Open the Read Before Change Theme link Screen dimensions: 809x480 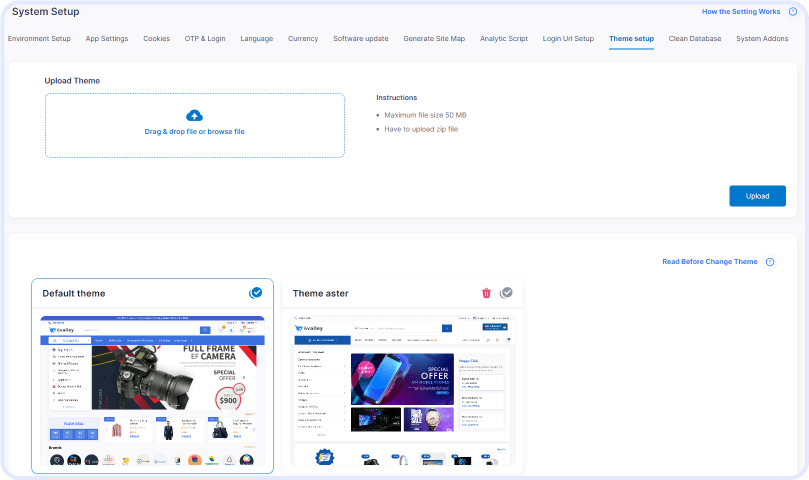tap(710, 262)
